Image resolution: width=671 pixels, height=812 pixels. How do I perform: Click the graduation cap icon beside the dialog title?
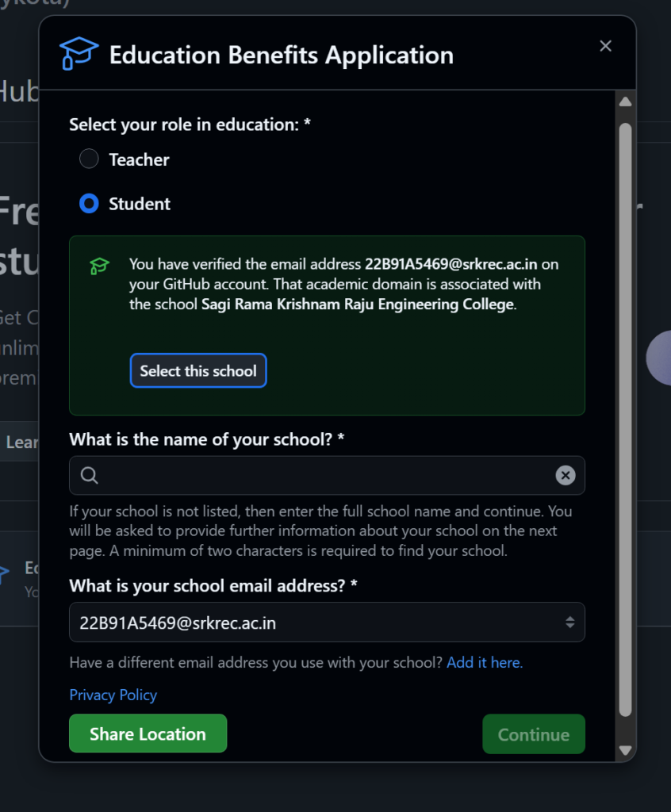[x=79, y=54]
